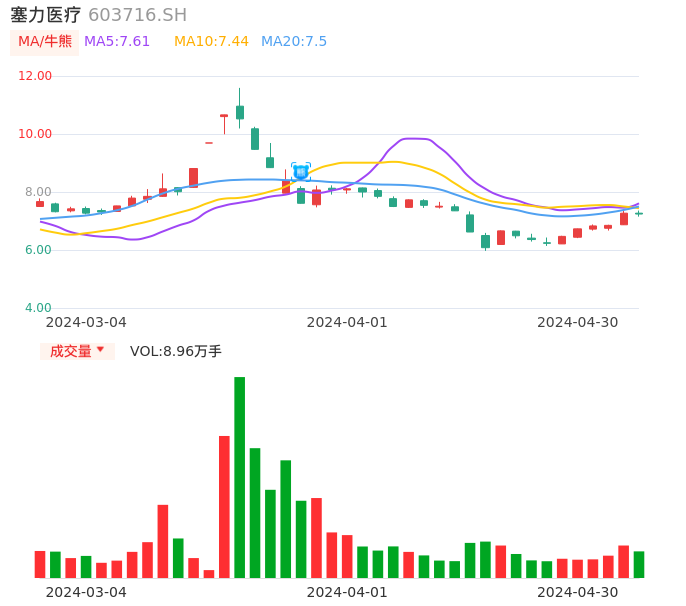This screenshot has width=686, height=606.
Task: Click the 2024-04-30 date on price chart
Action: coord(578,323)
